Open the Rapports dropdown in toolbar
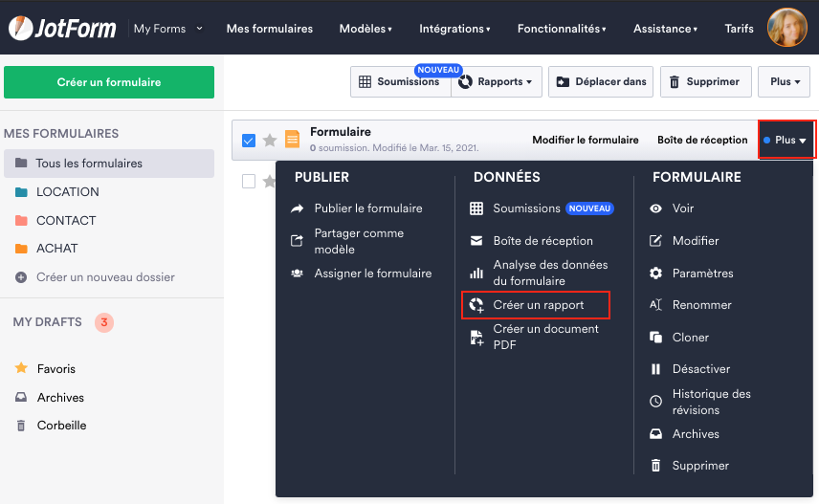The image size is (819, 504). (x=496, y=82)
